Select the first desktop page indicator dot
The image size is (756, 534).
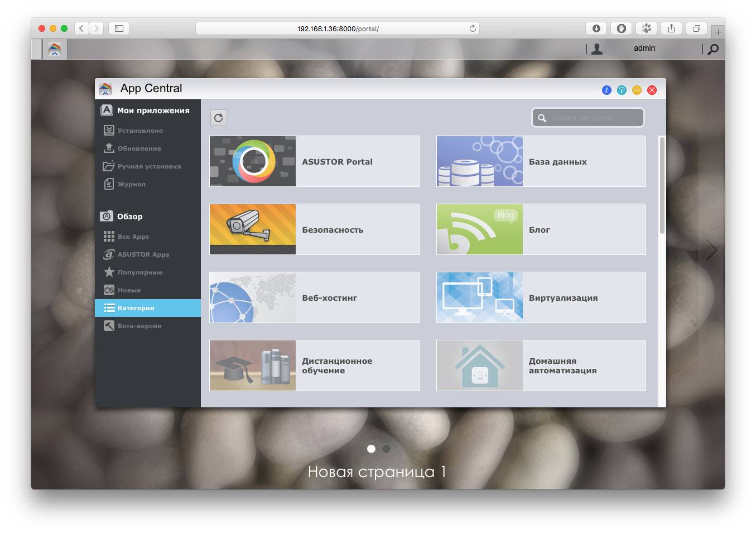click(x=371, y=449)
